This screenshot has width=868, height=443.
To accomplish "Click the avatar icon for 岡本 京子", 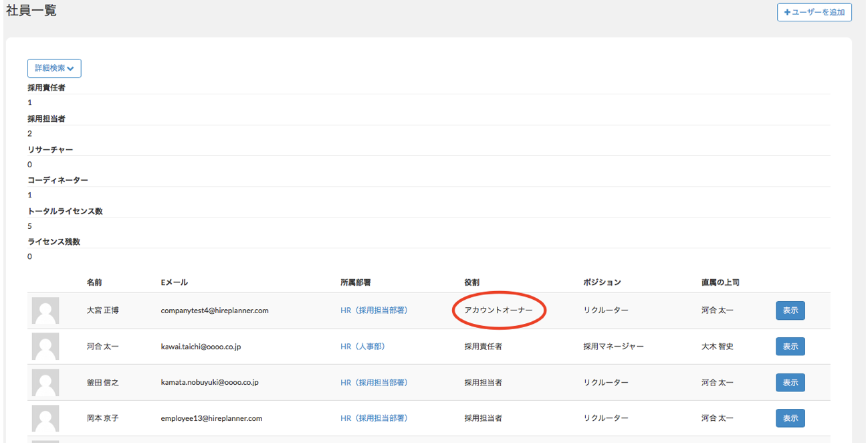I will click(x=45, y=418).
